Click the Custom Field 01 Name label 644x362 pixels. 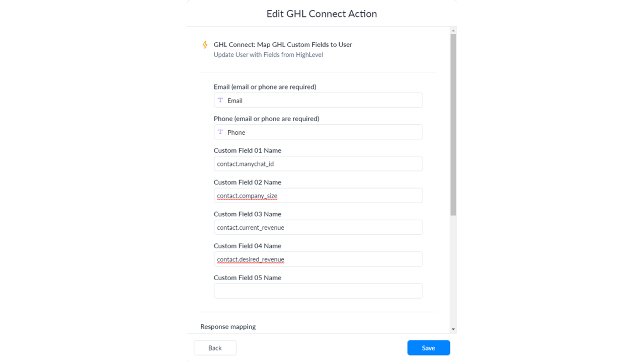(248, 150)
